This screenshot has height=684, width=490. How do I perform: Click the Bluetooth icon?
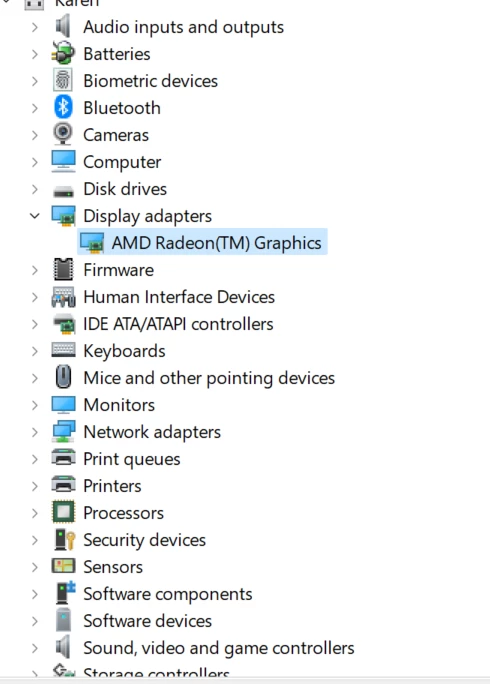click(x=63, y=107)
